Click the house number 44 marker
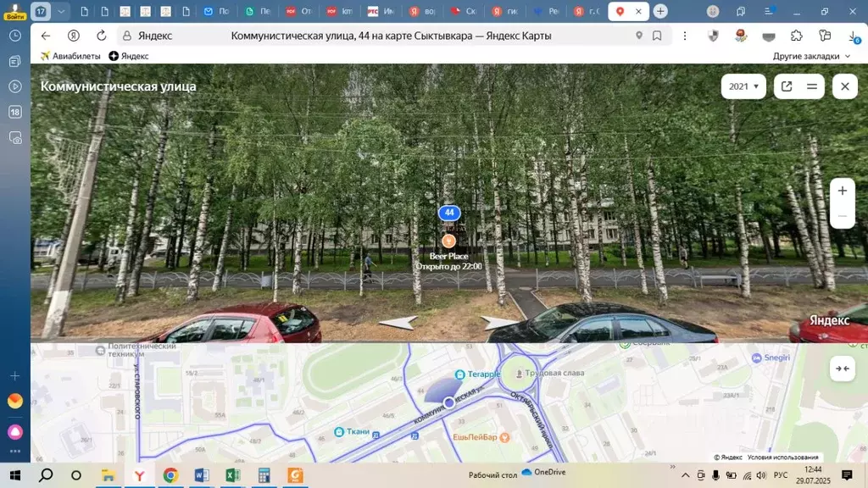 pyautogui.click(x=449, y=213)
